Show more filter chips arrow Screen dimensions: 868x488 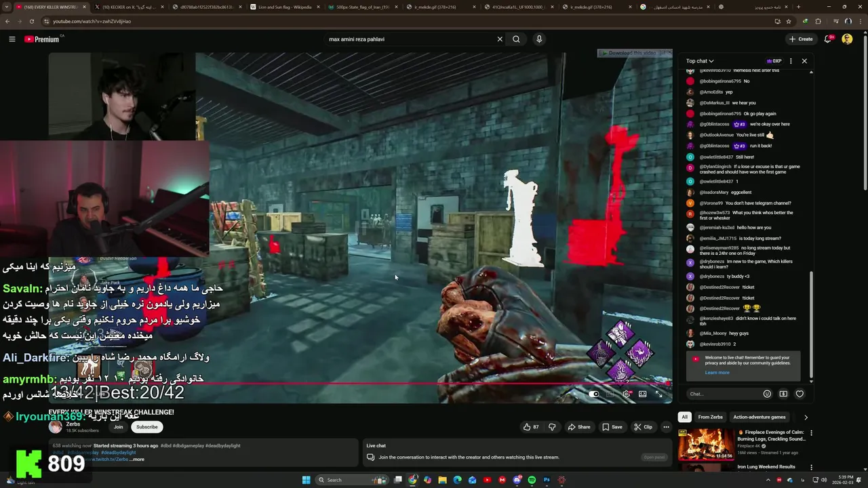806,418
